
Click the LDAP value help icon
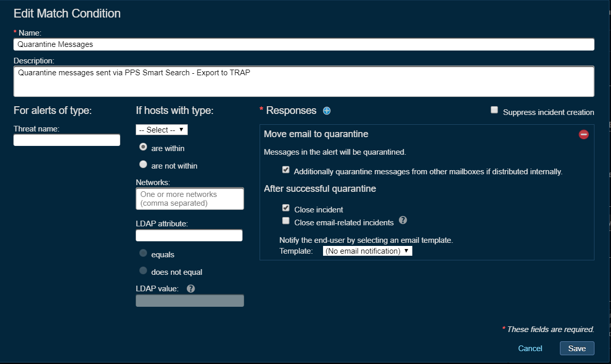(190, 289)
